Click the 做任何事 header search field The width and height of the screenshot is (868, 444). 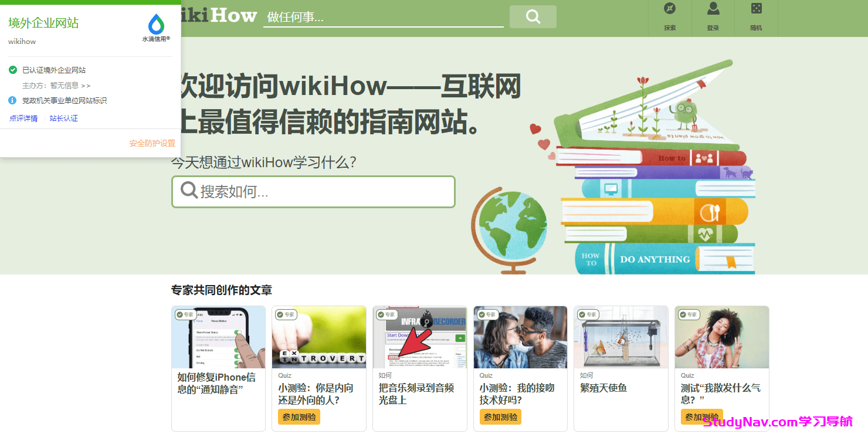[384, 17]
